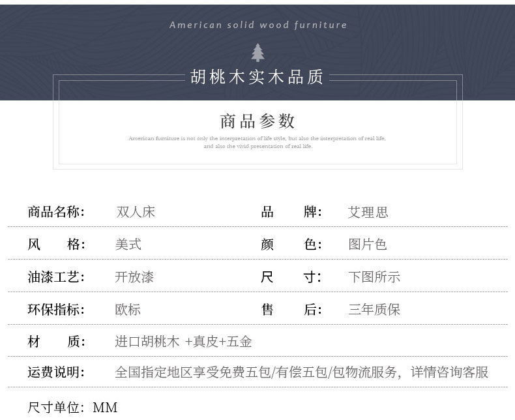This screenshot has width=515, height=420.
Task: Click the English subtitle under 商品参数
Action: coord(257,142)
